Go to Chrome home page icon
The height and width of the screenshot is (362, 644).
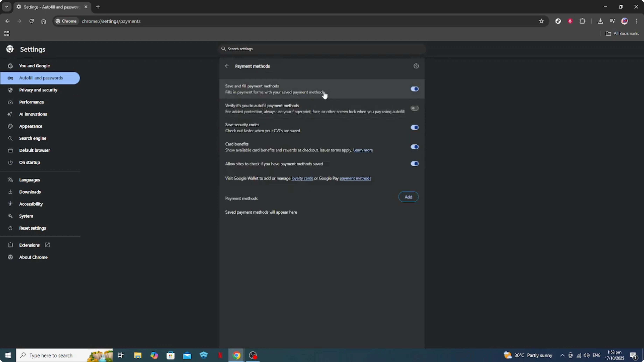44,21
